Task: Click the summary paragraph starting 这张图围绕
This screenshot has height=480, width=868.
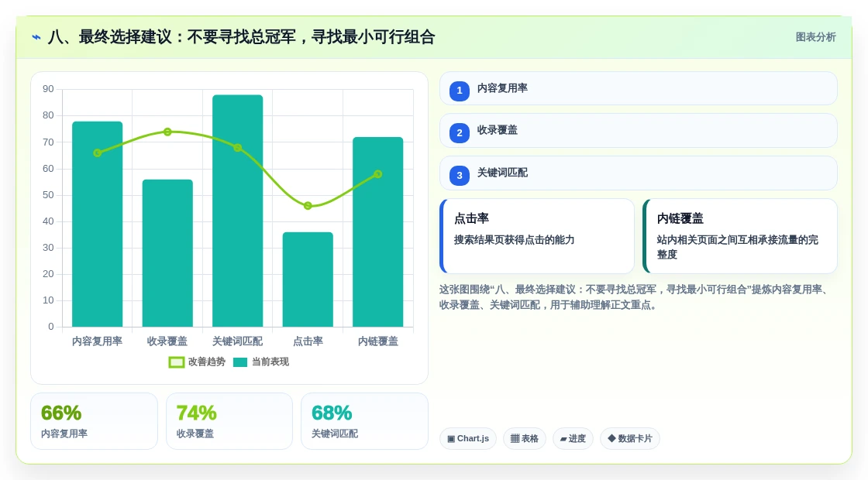Action: [x=635, y=297]
